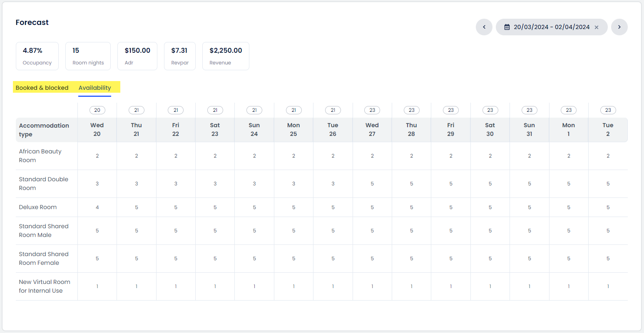Click the previous date range arrow
The height and width of the screenshot is (333, 644).
484,27
